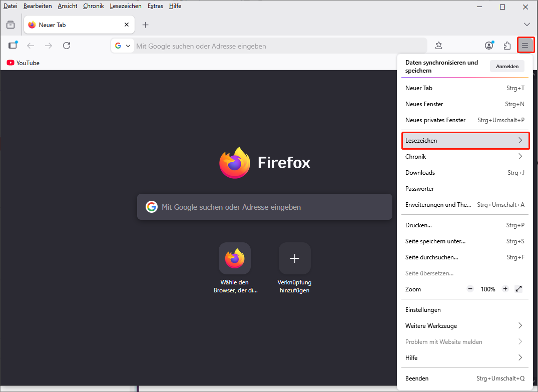Select Neues Fenster menu entry

click(x=465, y=104)
